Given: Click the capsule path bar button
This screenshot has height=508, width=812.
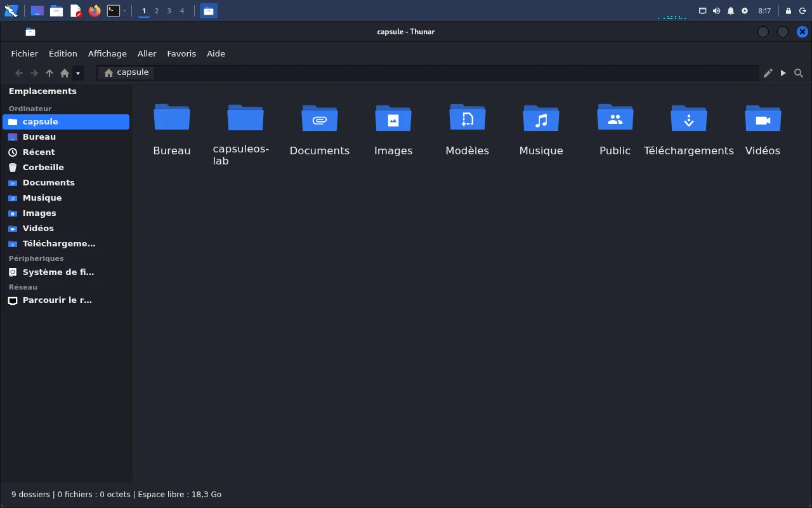Looking at the screenshot, I should click(x=126, y=72).
